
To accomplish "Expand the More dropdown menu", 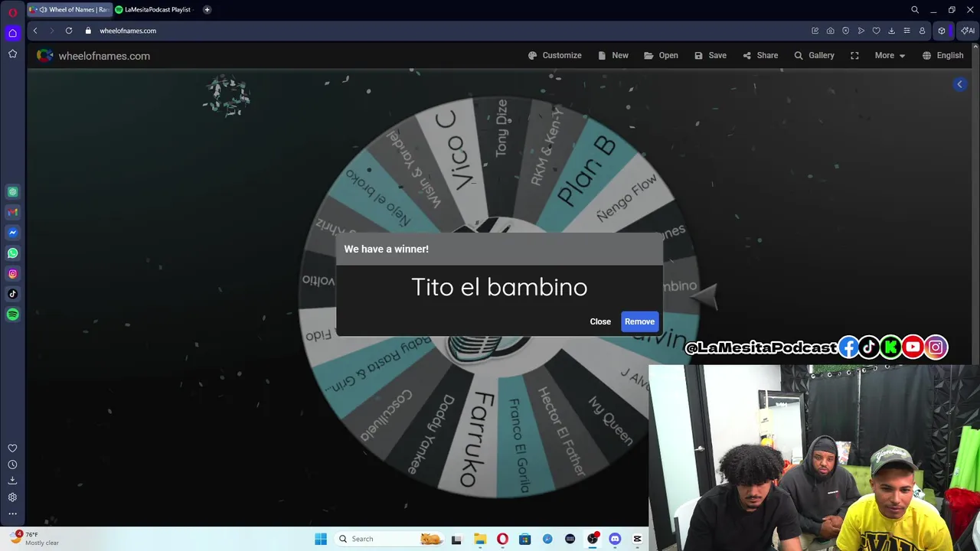I will tap(890, 55).
